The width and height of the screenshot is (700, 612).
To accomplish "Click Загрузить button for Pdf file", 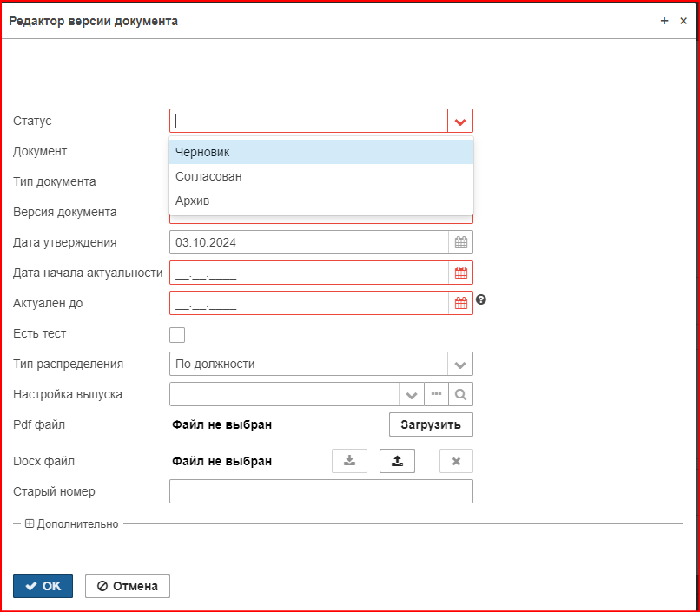I will [431, 424].
